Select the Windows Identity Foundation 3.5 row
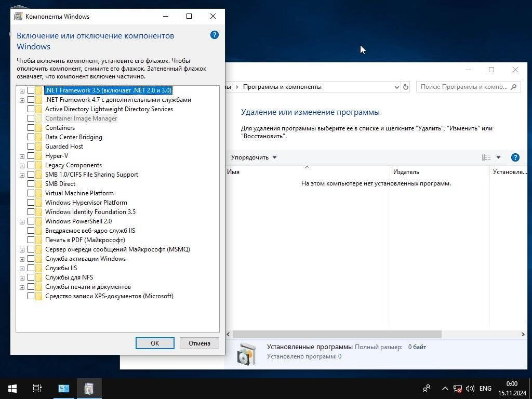 tap(90, 212)
